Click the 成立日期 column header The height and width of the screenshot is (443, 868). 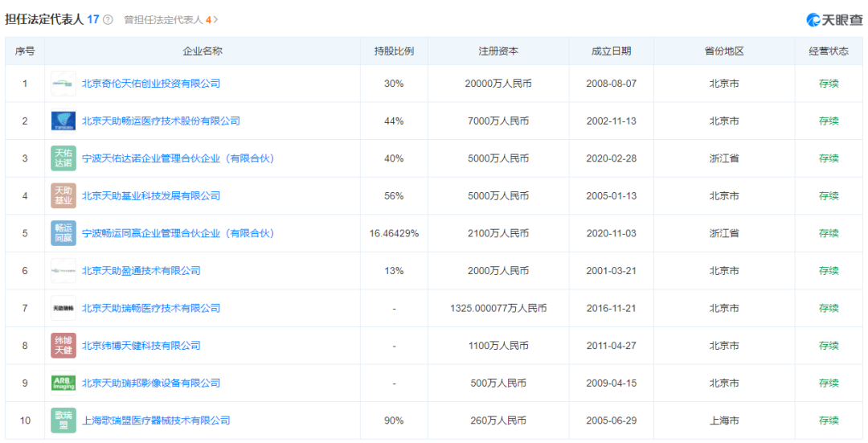coord(611,51)
